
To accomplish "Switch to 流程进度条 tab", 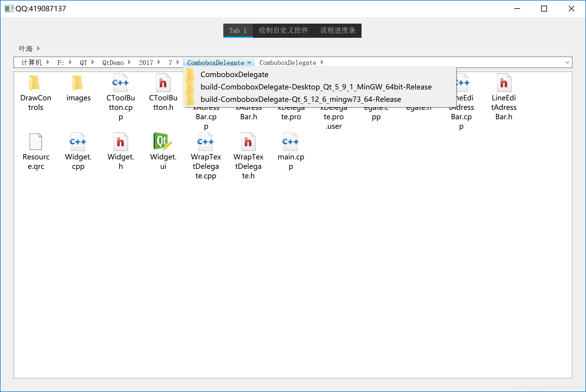I will (338, 30).
